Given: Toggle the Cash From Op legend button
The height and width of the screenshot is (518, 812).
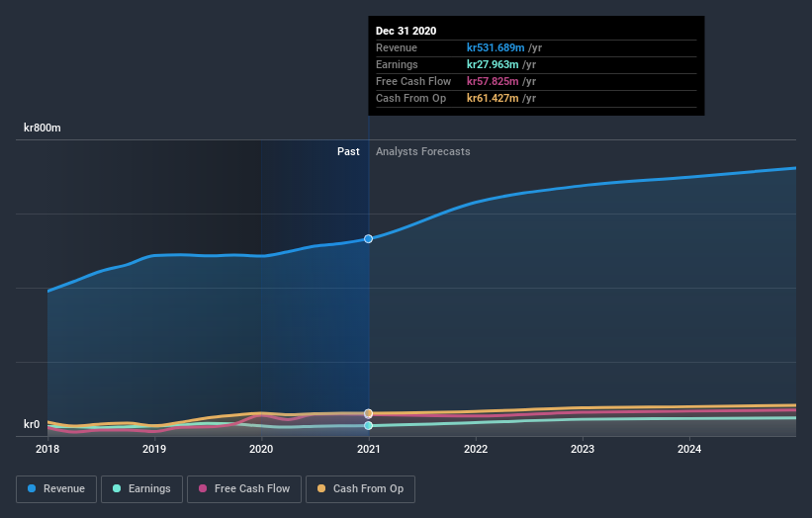Looking at the screenshot, I should (x=360, y=489).
